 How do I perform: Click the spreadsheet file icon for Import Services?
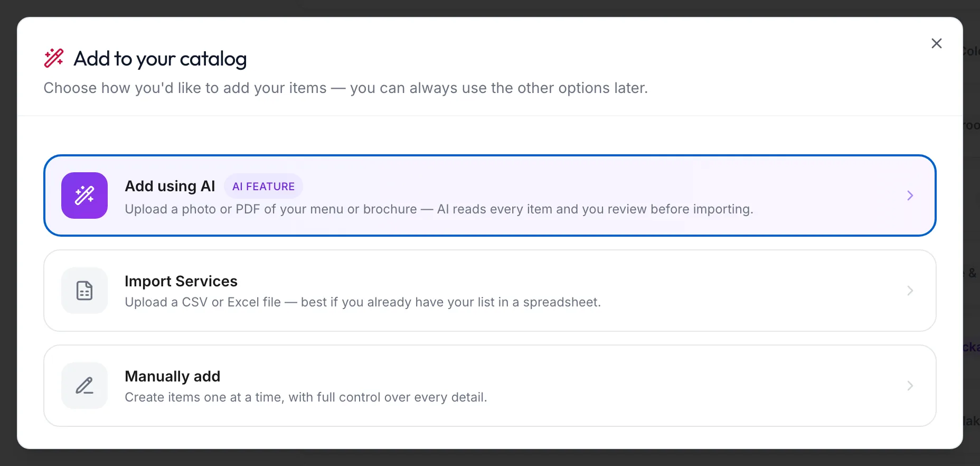[84, 291]
